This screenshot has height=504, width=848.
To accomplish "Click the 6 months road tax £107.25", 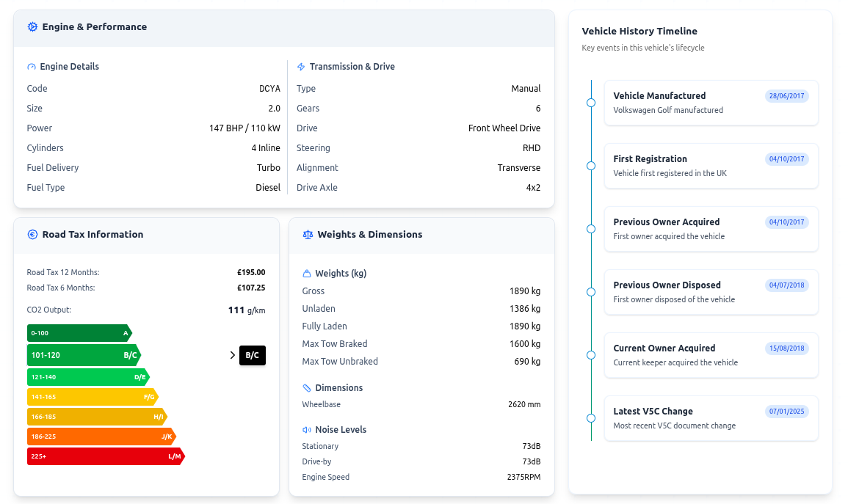I will point(252,288).
